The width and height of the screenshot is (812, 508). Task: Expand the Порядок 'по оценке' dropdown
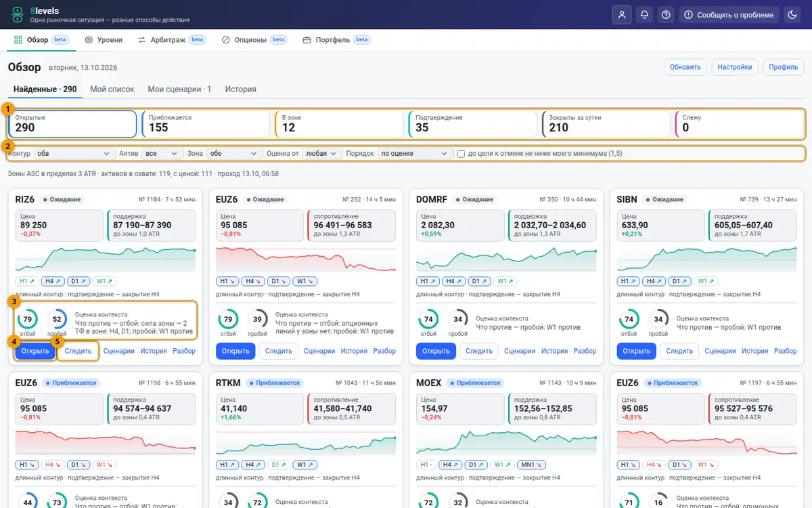pos(415,154)
